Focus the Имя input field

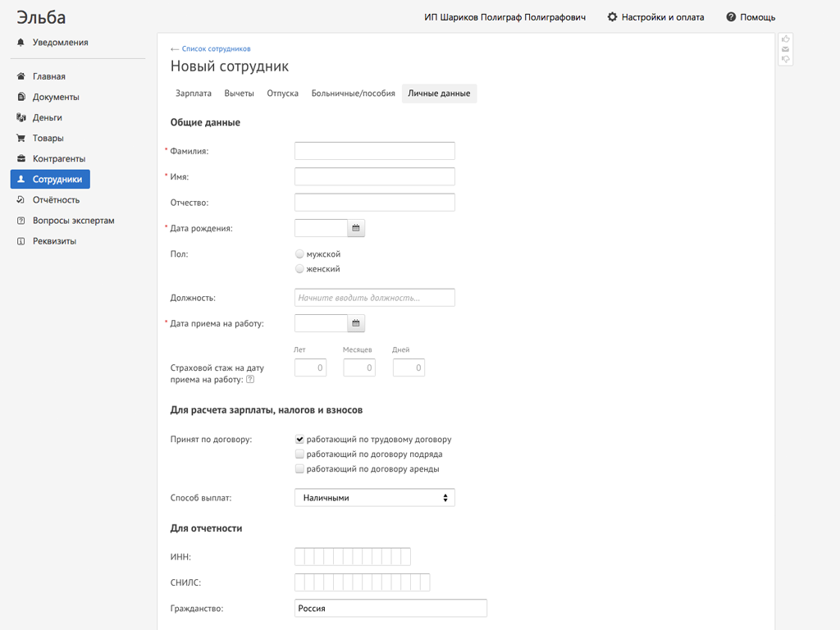(374, 177)
